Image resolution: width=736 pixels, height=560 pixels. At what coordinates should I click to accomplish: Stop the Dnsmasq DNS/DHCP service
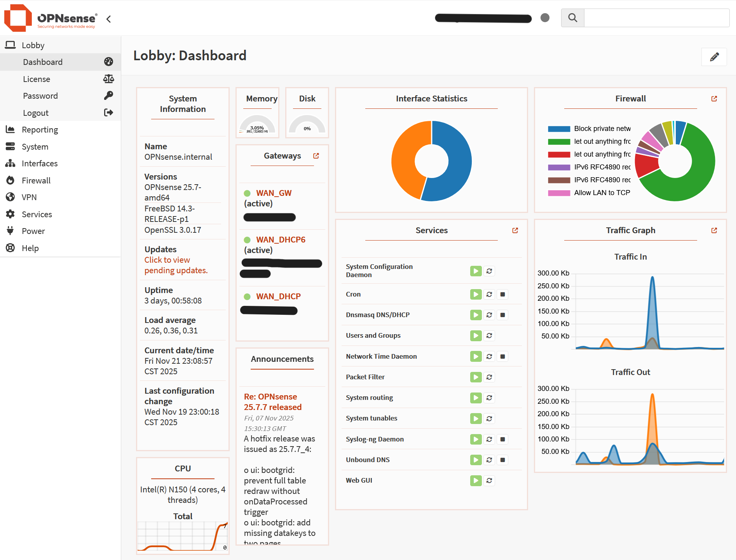502,315
